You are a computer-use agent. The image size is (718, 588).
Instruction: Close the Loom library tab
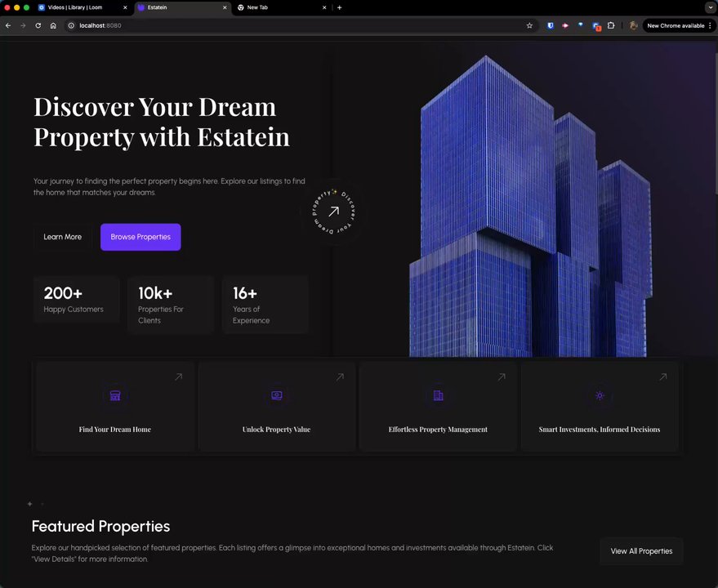click(x=125, y=7)
